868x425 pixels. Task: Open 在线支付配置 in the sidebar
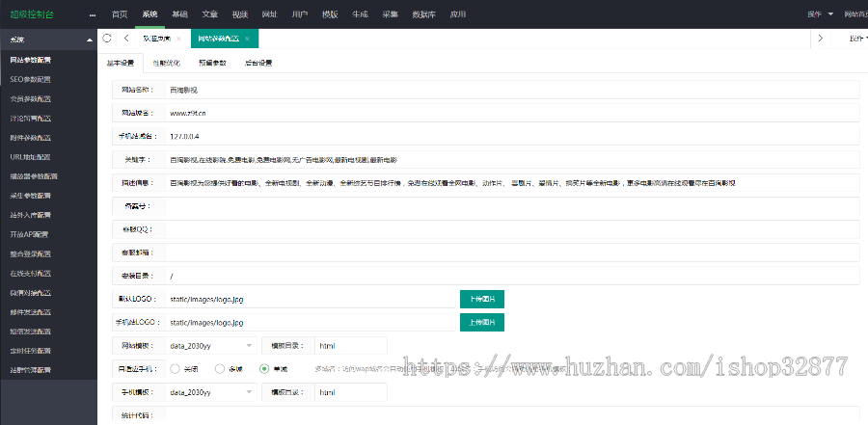(x=31, y=273)
